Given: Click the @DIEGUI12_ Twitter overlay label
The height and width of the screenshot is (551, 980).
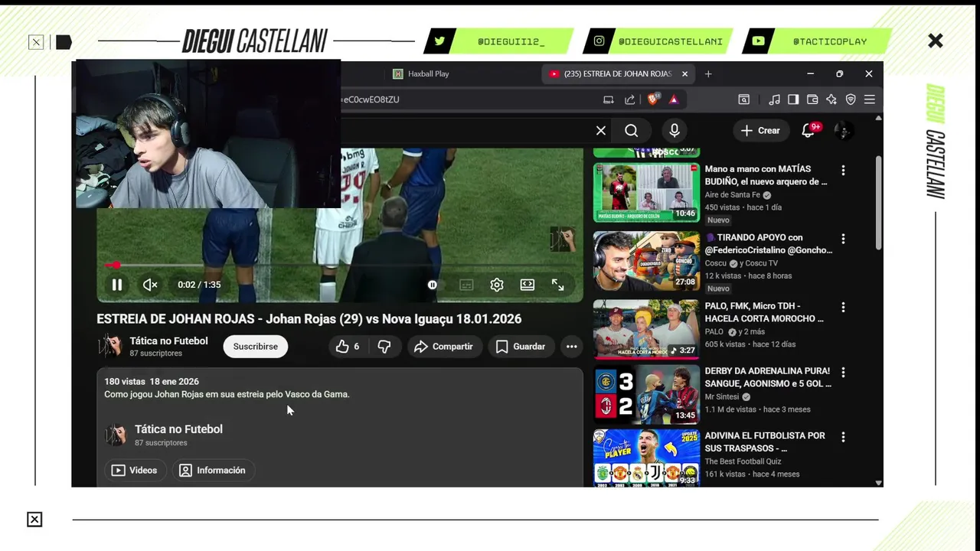Looking at the screenshot, I should (511, 41).
